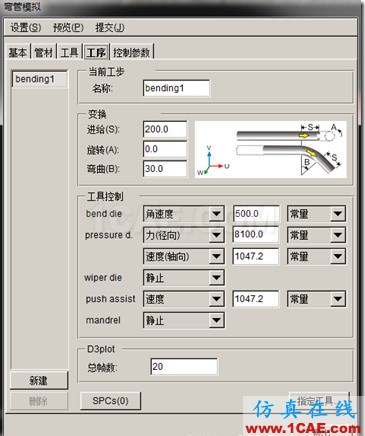365x436 pixels.
Task: Switch to the 管材 tab
Action: point(44,52)
